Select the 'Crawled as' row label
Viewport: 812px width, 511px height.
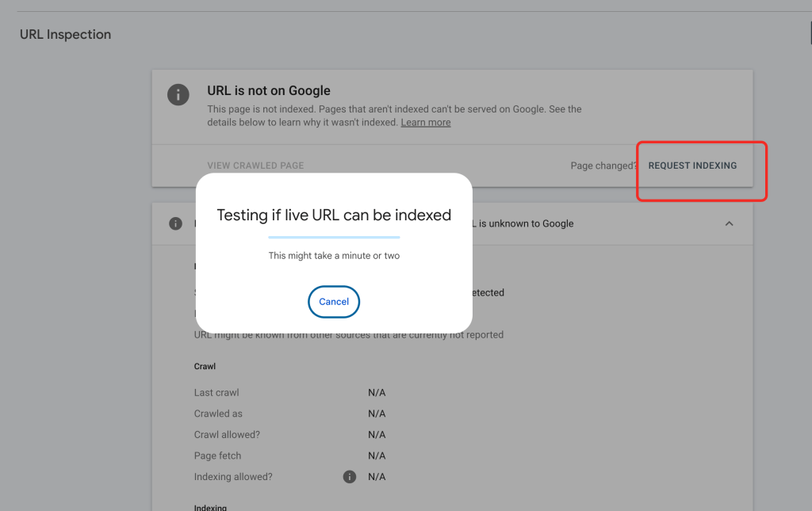(x=218, y=414)
